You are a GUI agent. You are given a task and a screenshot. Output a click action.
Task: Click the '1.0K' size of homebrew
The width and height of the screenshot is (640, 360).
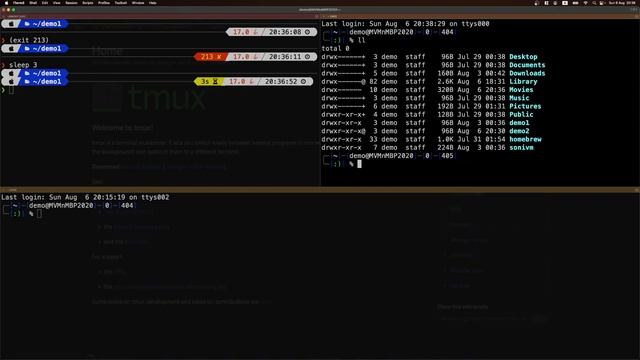[445, 139]
